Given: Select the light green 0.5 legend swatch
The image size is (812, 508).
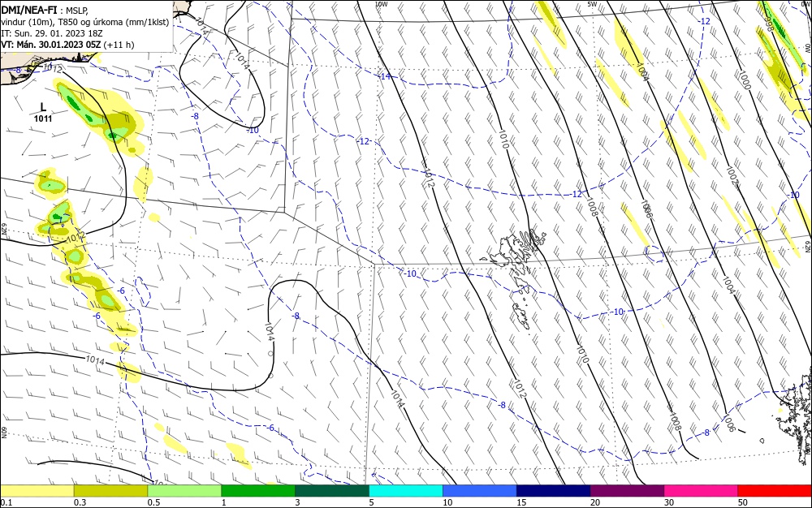Looking at the screenshot, I should click(184, 491).
